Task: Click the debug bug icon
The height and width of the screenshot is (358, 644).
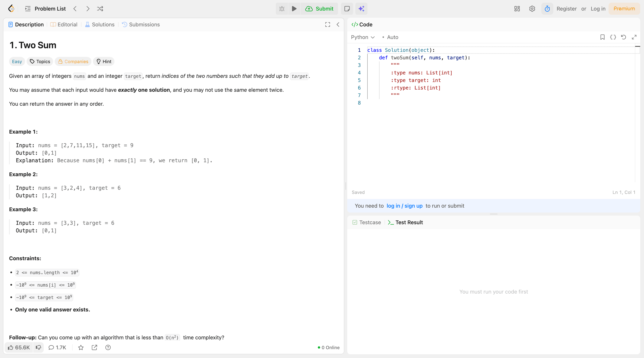Action: 282,9
